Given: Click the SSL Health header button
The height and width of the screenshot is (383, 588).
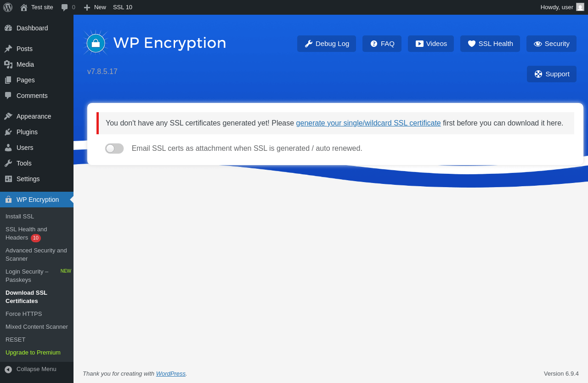Looking at the screenshot, I should [490, 44].
